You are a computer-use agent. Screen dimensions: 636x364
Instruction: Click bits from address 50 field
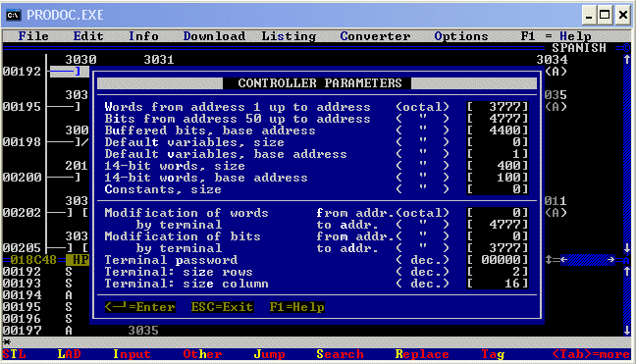[x=498, y=119]
